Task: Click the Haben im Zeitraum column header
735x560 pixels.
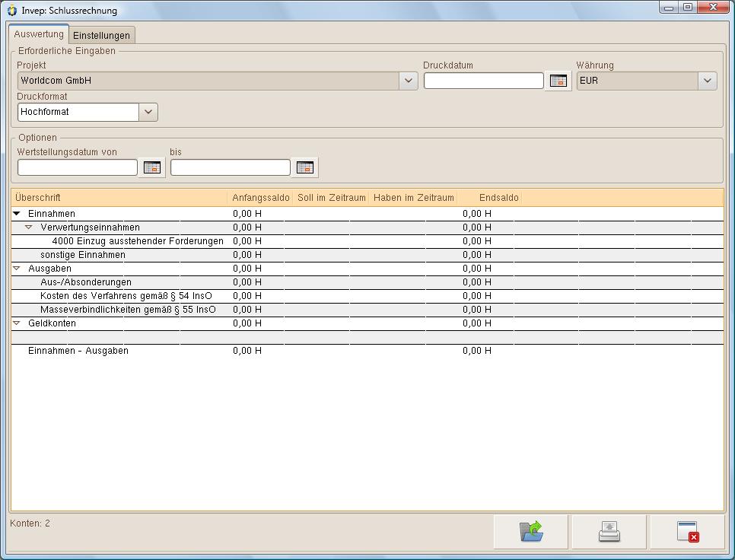Action: [x=413, y=198]
